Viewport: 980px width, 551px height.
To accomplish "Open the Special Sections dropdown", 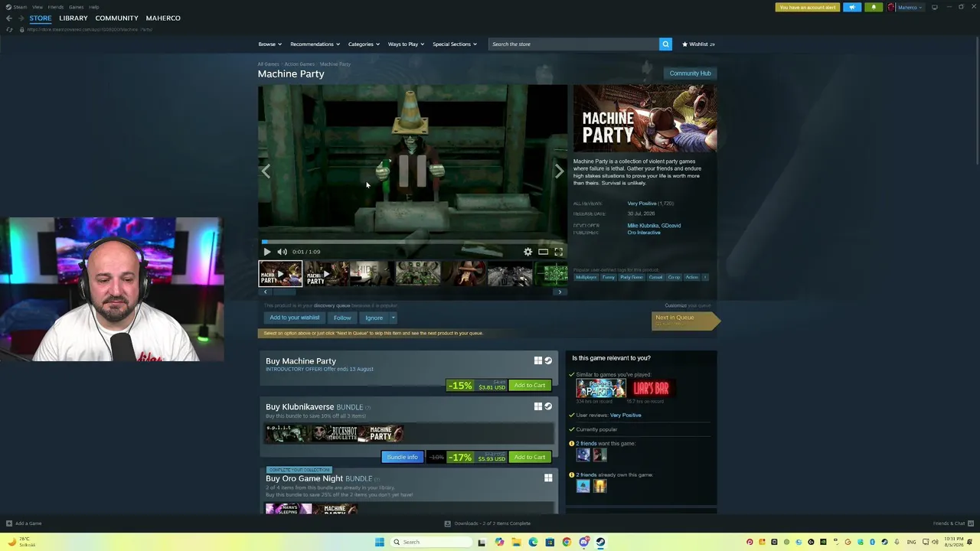I will pyautogui.click(x=455, y=44).
